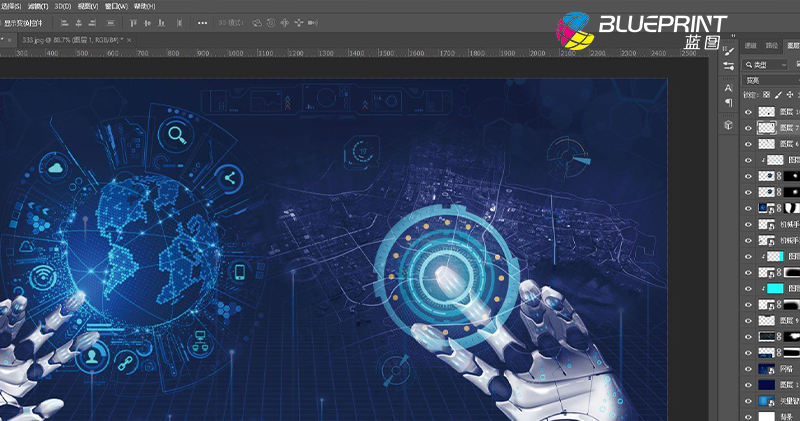Screen dimensions: 800x421
Task: Click align top edges icon
Action: click(133, 23)
